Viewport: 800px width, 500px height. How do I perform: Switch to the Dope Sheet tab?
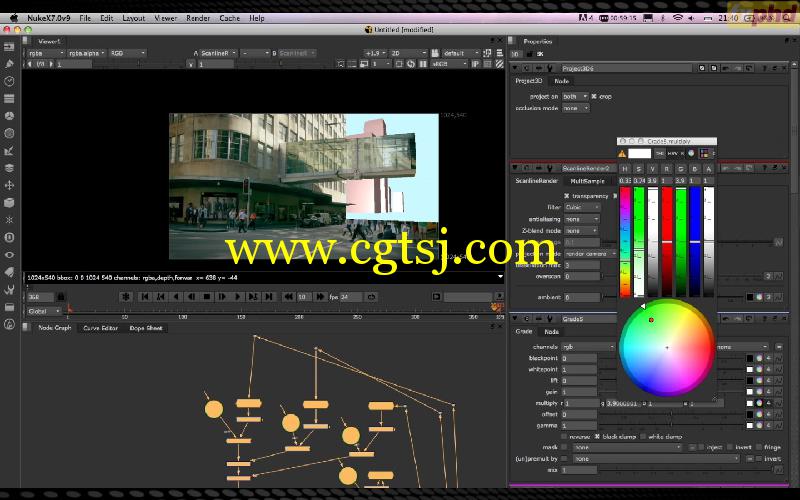coord(146,328)
